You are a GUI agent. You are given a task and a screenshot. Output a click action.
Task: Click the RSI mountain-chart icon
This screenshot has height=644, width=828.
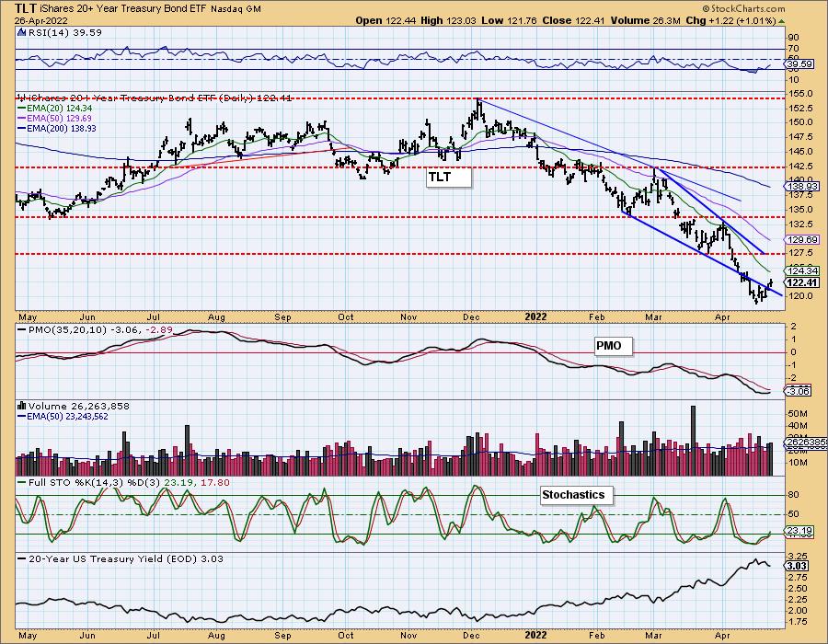point(22,32)
